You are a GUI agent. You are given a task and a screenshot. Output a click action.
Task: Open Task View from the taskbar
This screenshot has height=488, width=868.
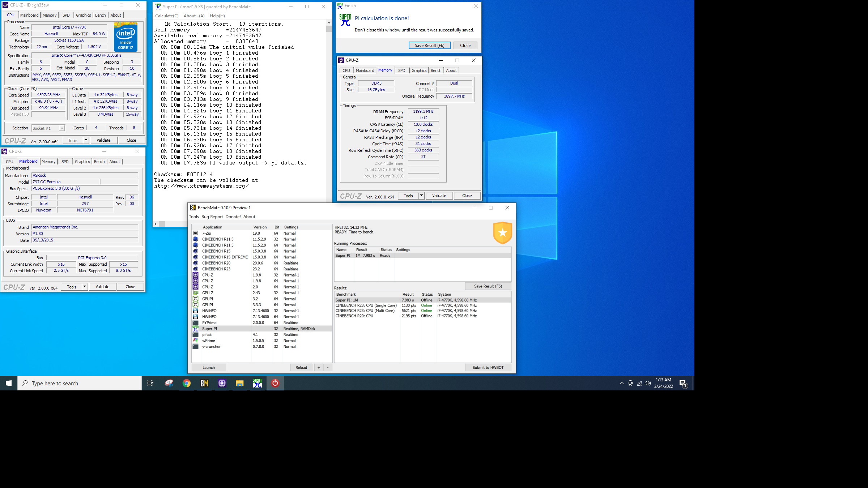pos(150,383)
